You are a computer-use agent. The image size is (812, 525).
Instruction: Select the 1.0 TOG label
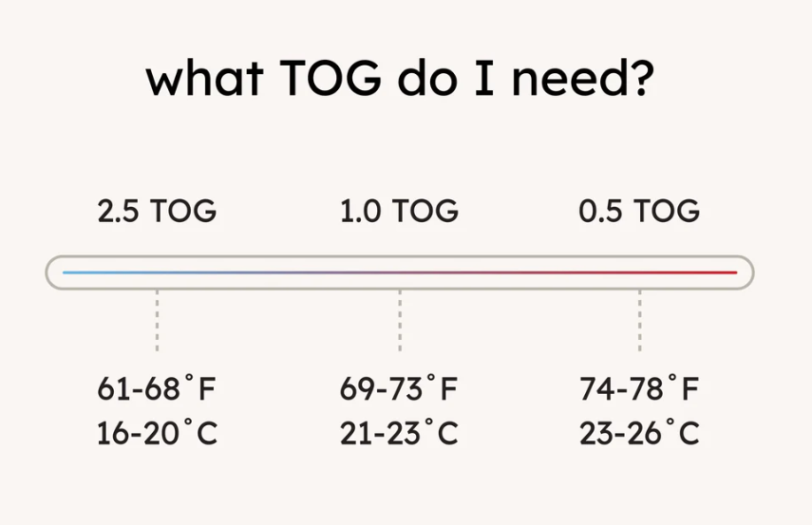[x=399, y=211]
